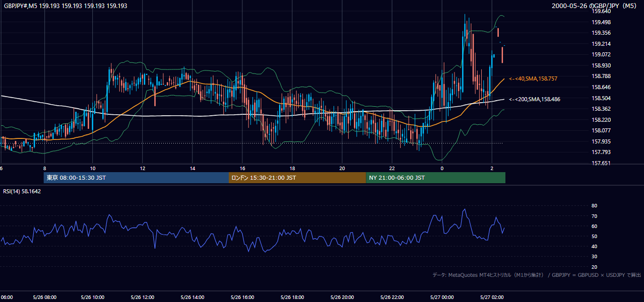Click the <-<200,SMA,158.486 white label
Viewport: 644px width, 302px height.
pos(534,100)
